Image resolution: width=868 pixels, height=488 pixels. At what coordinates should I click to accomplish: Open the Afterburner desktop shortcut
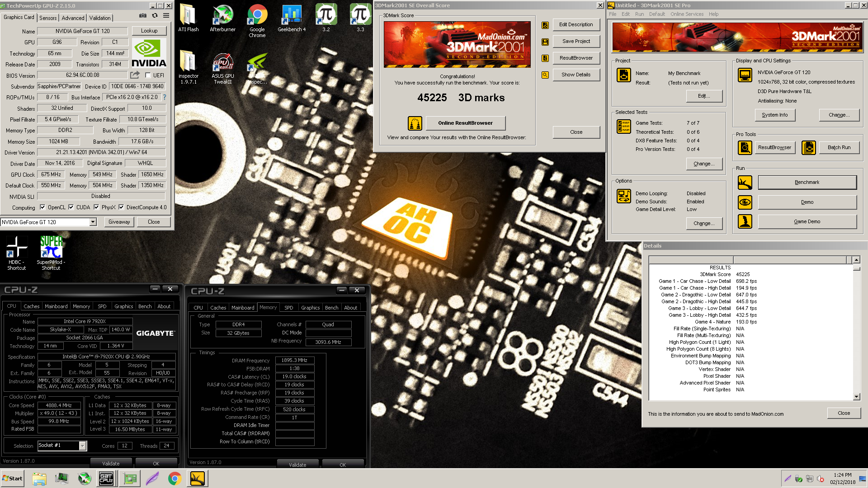pos(222,19)
